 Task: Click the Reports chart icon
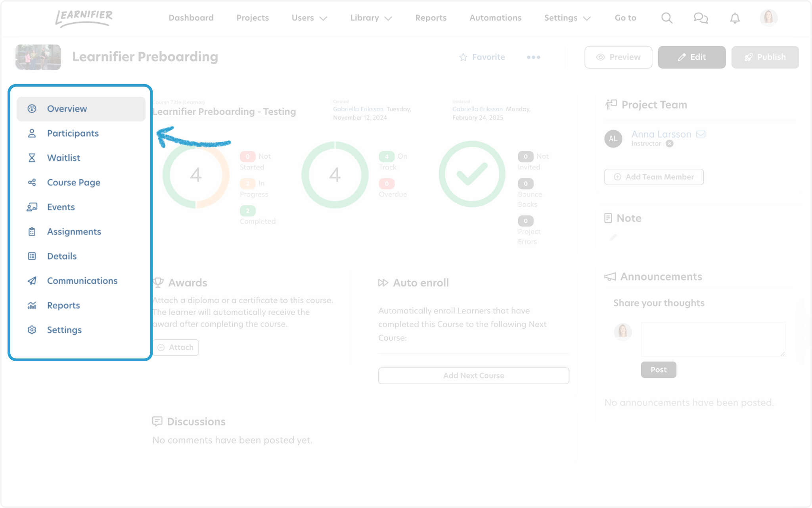click(x=32, y=306)
